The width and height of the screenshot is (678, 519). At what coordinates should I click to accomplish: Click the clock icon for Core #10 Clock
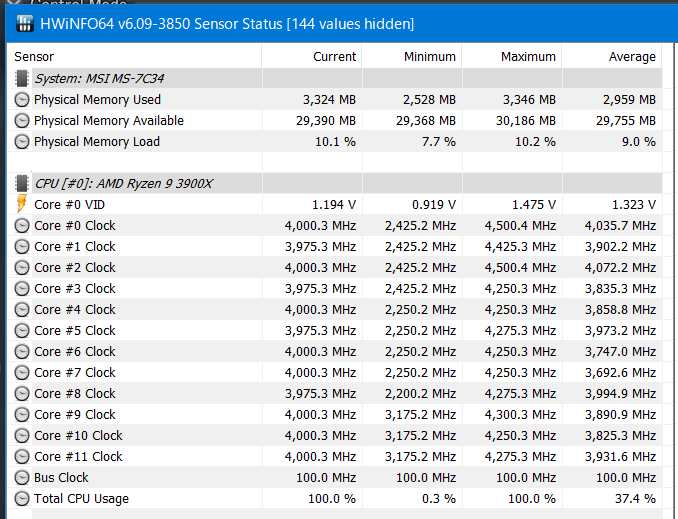coord(22,436)
